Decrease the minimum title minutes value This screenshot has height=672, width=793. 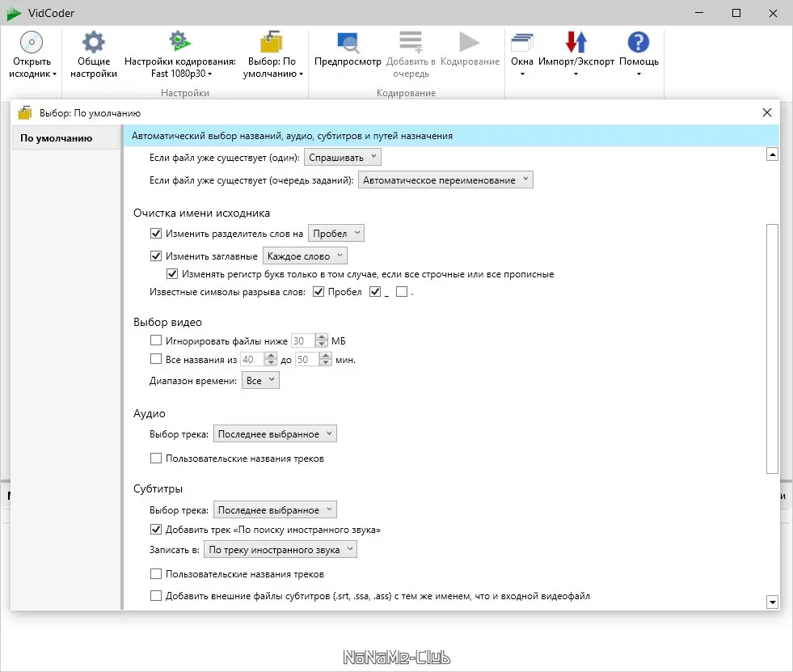point(271,363)
